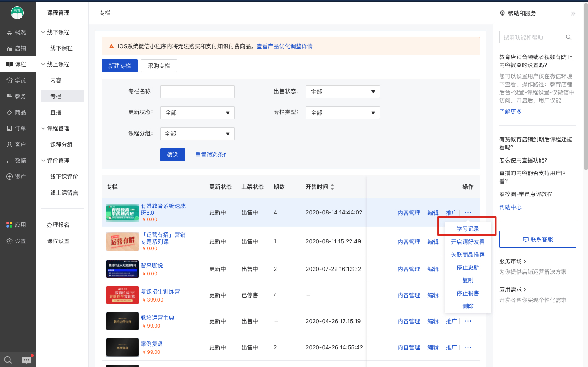Choose 开启请好友看 menu entry
This screenshot has width=588, height=367.
tap(468, 242)
